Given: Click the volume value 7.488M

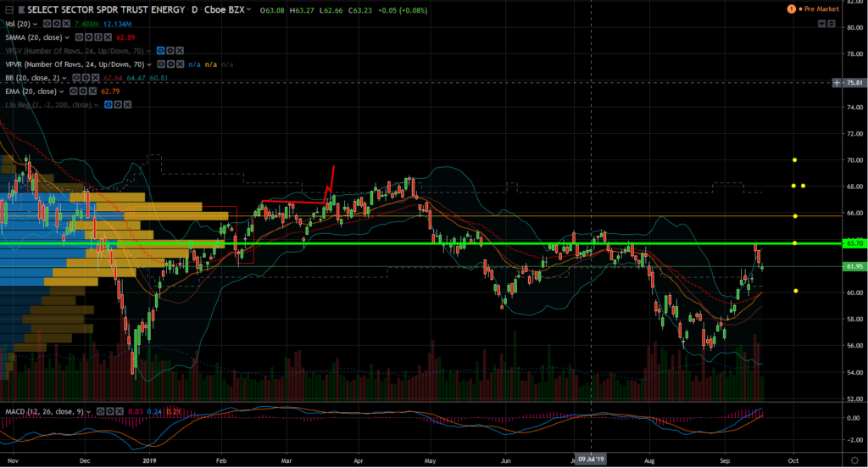Looking at the screenshot, I should click(x=87, y=24).
